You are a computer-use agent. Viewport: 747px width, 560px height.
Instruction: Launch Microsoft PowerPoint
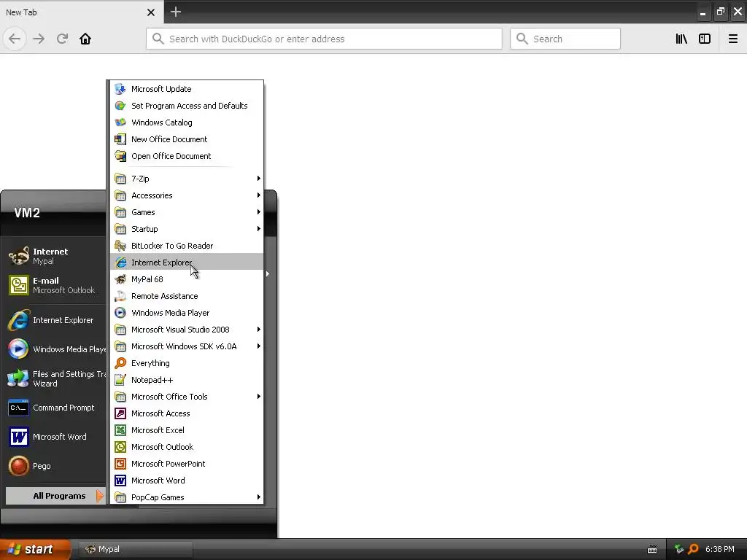[x=187, y=464]
